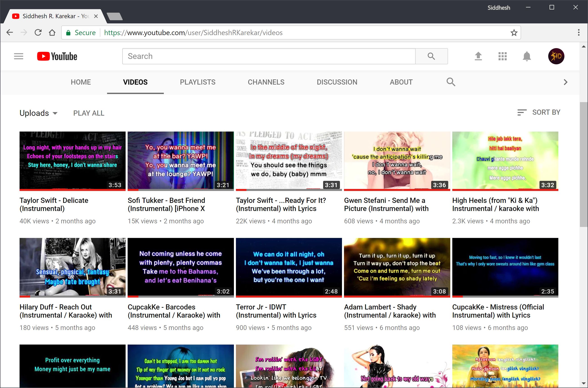
Task: Click the YouTube logo
Action: click(x=57, y=56)
